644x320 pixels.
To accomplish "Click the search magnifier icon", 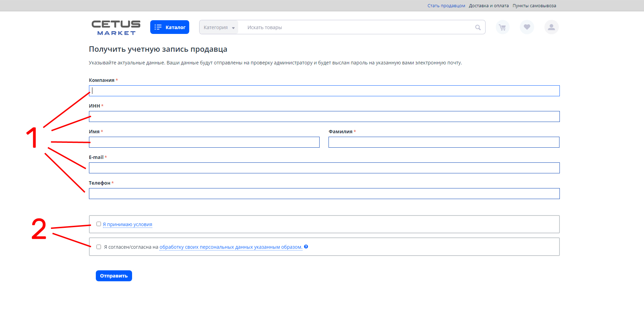I will coord(478,27).
